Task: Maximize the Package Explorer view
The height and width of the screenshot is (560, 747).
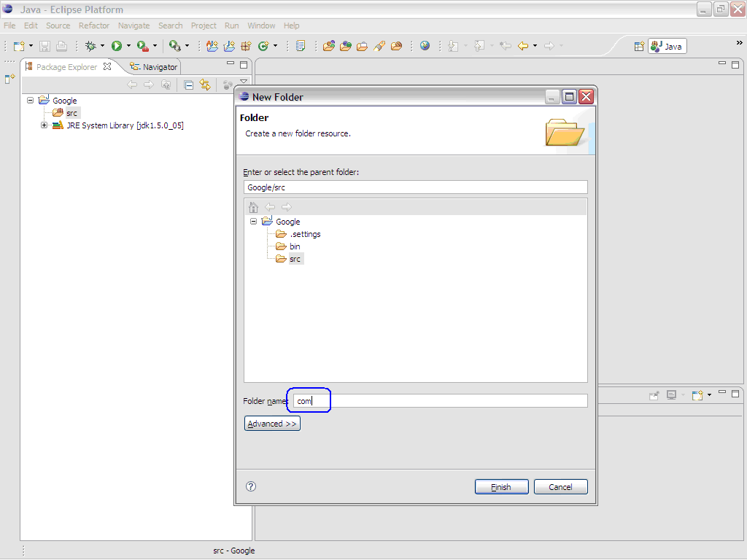Action: tap(244, 64)
